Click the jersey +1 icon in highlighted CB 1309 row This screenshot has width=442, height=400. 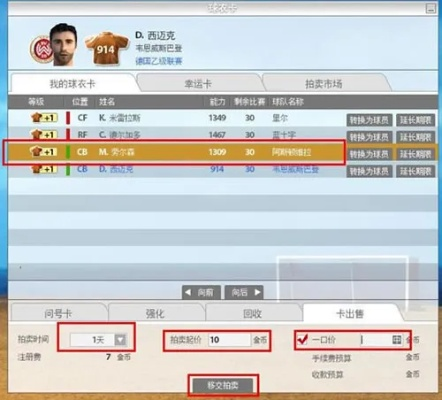point(44,152)
